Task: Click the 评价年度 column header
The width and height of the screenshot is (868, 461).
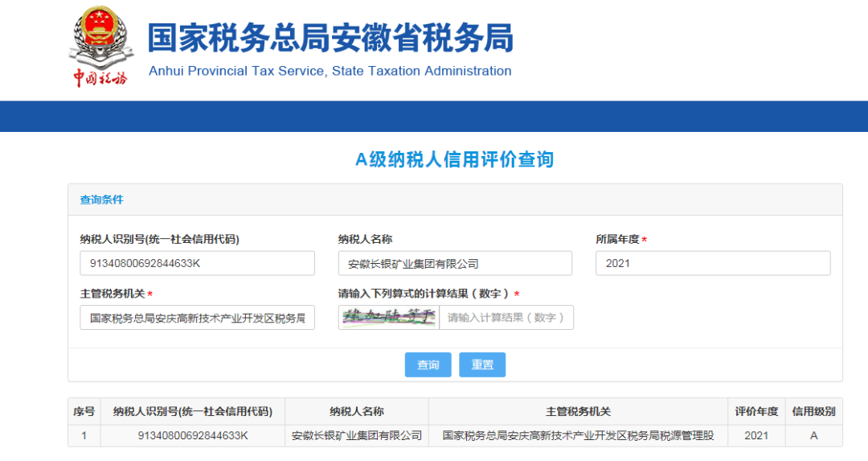Action: [756, 412]
